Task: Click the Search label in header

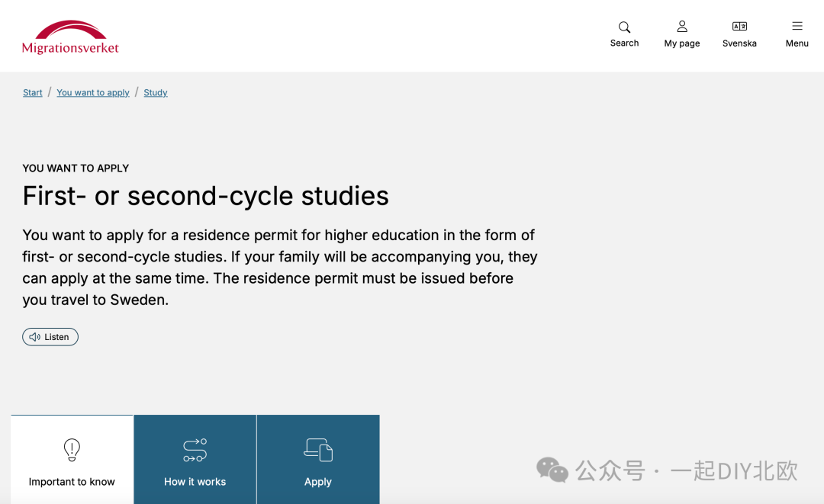Action: (x=624, y=43)
